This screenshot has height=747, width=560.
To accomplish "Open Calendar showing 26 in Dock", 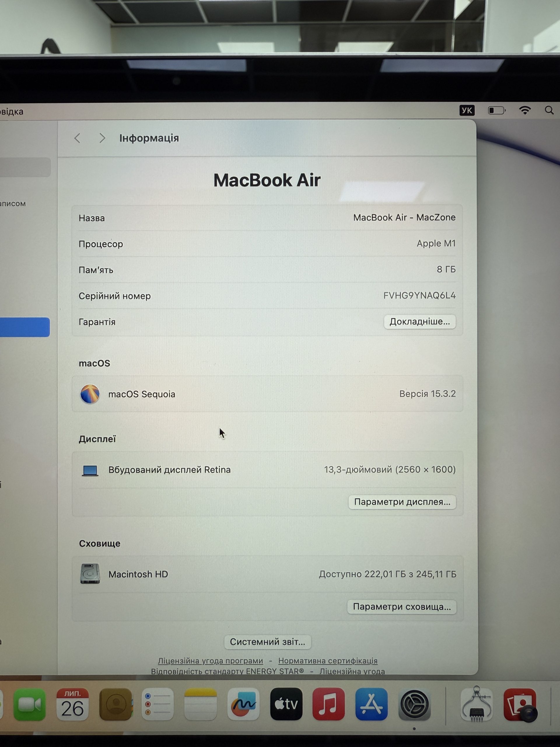I will click(73, 704).
